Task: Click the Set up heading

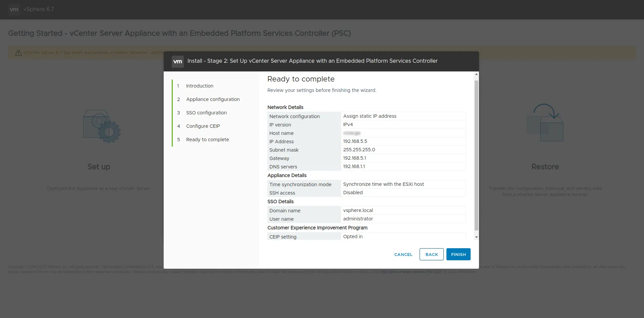Action: coord(99,167)
